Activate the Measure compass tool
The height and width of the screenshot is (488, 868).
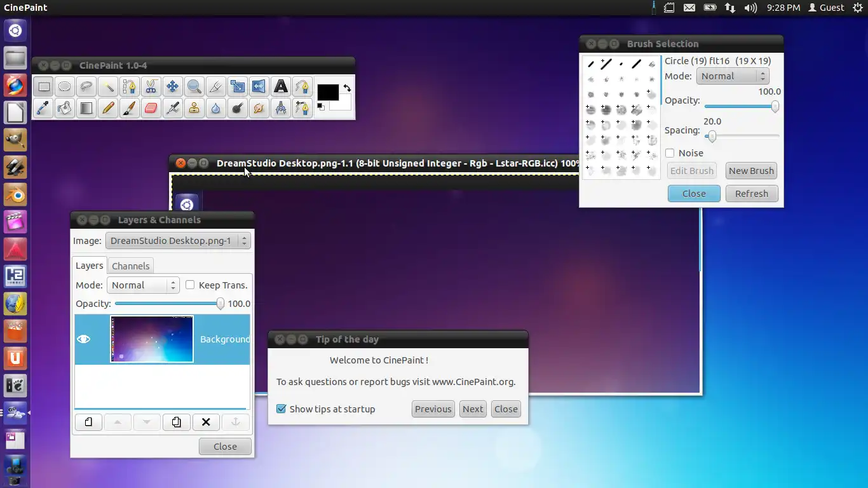pos(281,108)
